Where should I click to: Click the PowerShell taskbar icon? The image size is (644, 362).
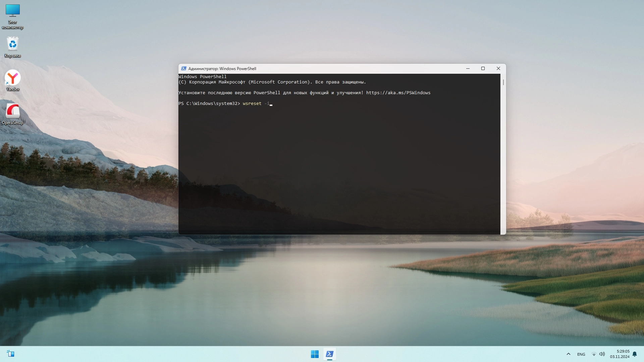pyautogui.click(x=330, y=354)
